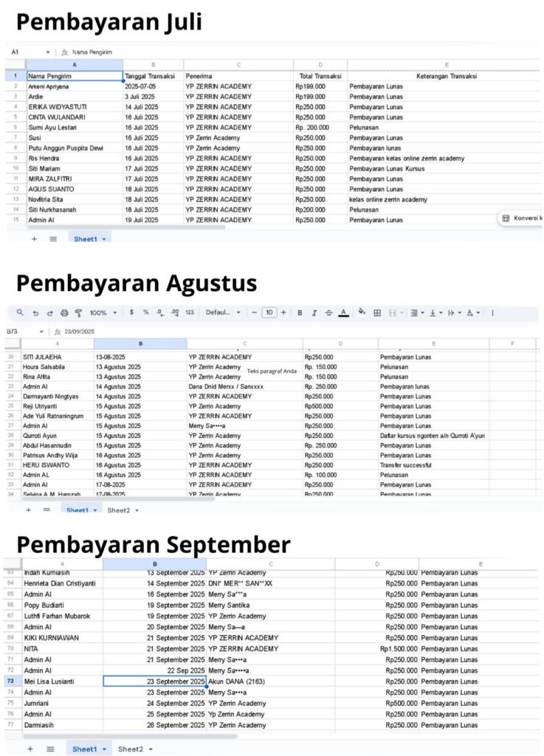Apply currency format with the $ icon

click(131, 313)
